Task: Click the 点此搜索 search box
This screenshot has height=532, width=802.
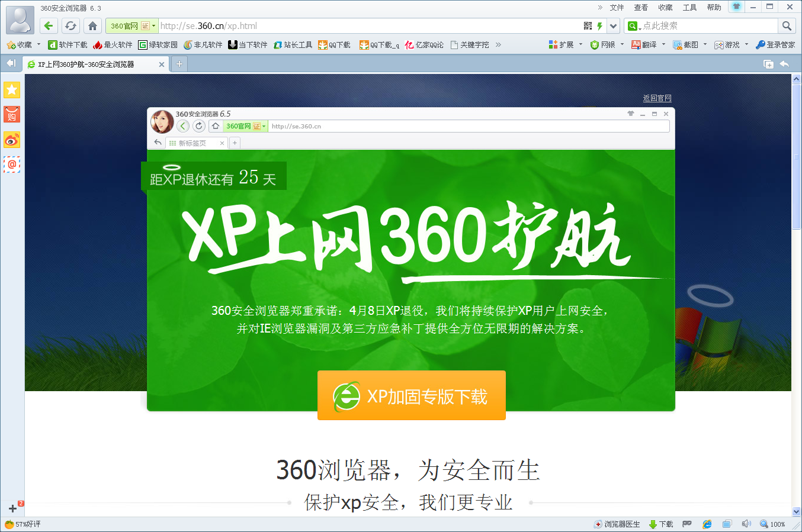Action: 710,26
